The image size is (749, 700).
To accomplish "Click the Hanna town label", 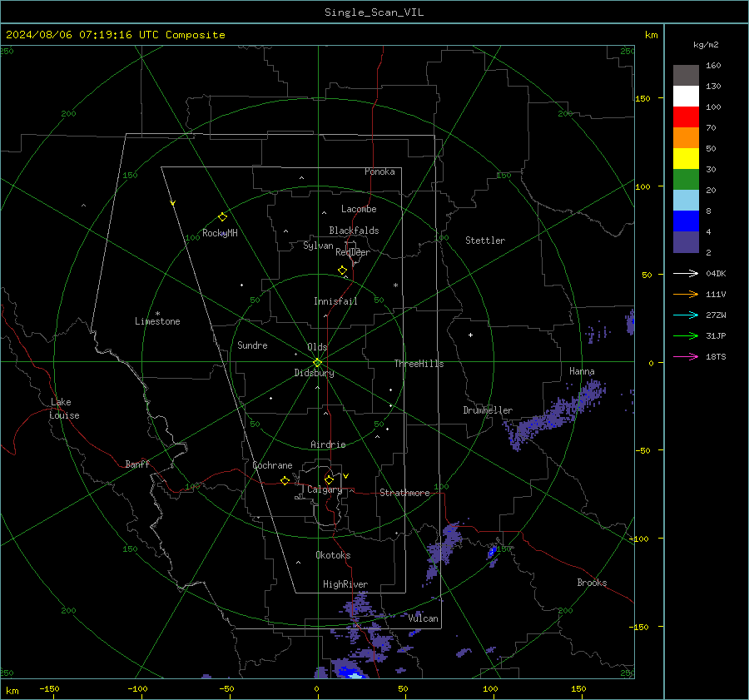I will [582, 371].
